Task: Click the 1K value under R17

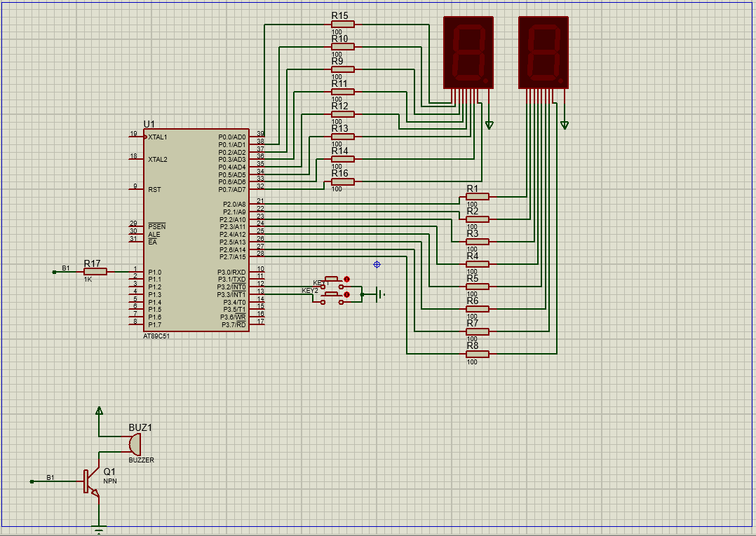Action: tap(88, 280)
